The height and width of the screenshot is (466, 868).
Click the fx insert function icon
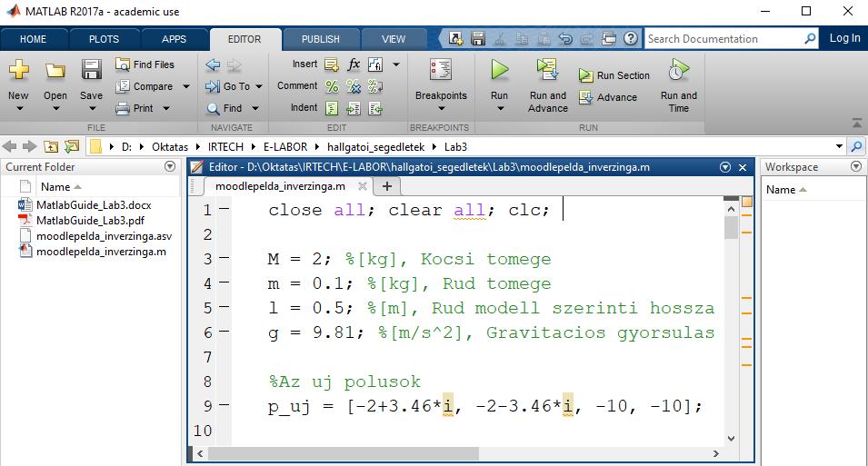tap(354, 64)
